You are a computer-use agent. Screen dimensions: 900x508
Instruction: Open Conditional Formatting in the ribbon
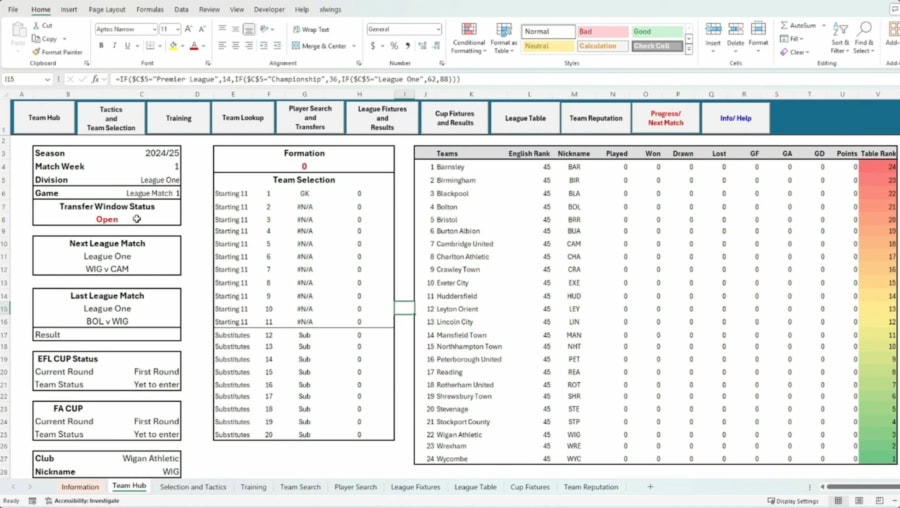468,39
